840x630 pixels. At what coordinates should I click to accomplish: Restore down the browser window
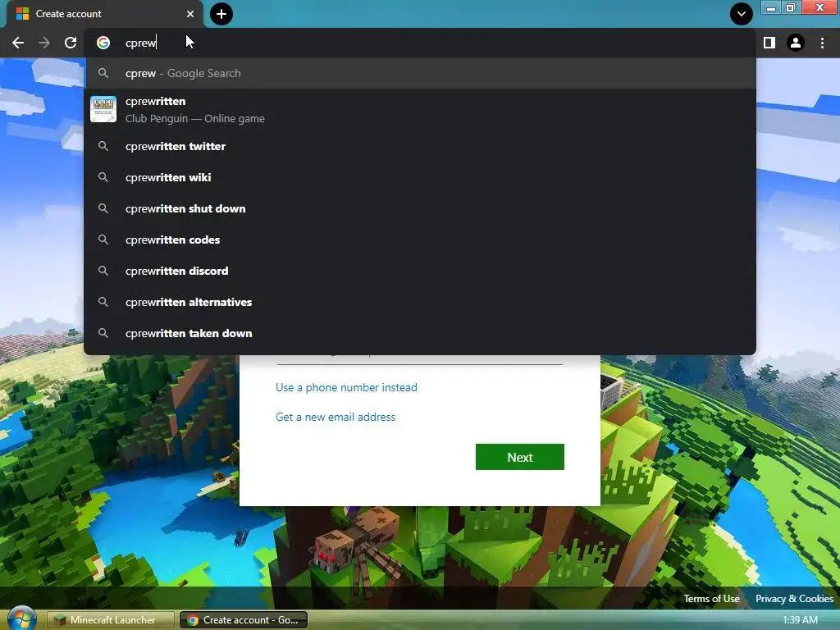tap(791, 7)
